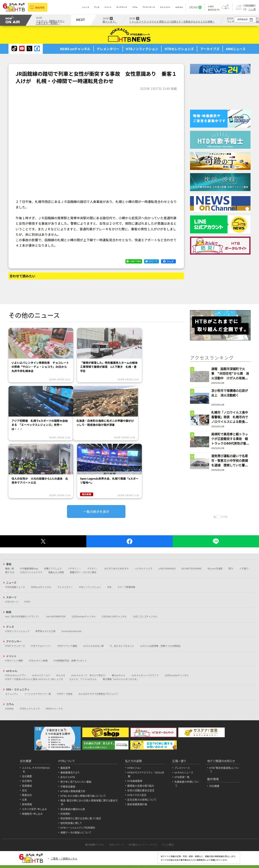Open the HTBビジョン footer link
Image resolution: width=259 pixels, height=868 pixels.
(x=134, y=768)
